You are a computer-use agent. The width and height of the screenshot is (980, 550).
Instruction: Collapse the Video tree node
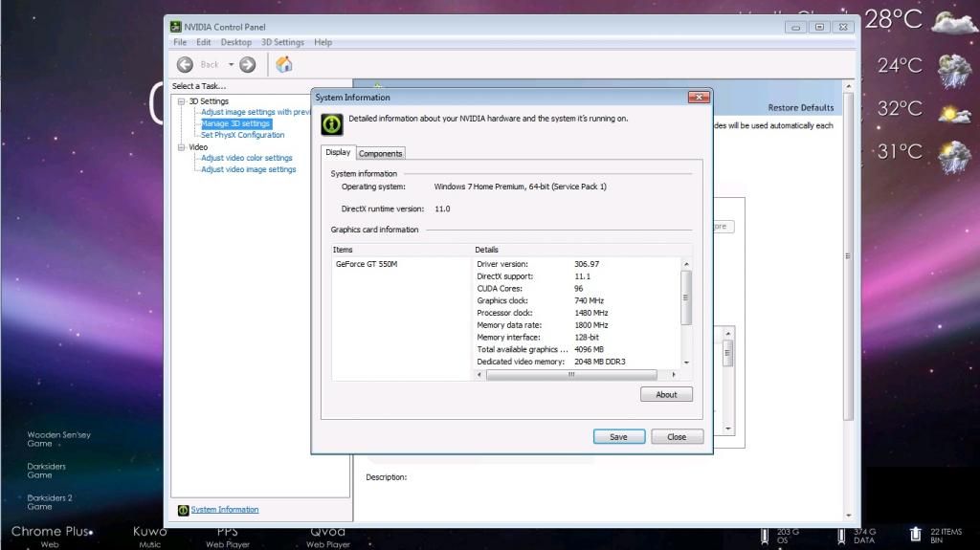point(180,147)
